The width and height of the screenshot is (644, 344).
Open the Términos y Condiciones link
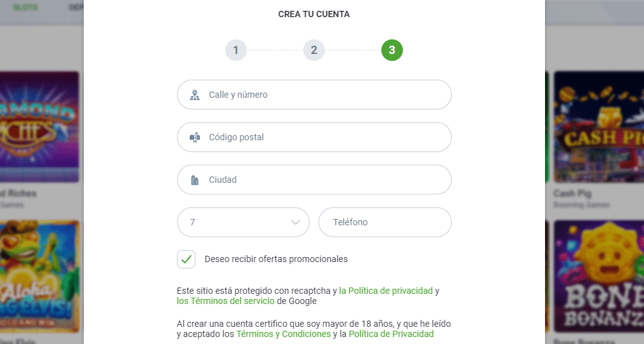[283, 334]
